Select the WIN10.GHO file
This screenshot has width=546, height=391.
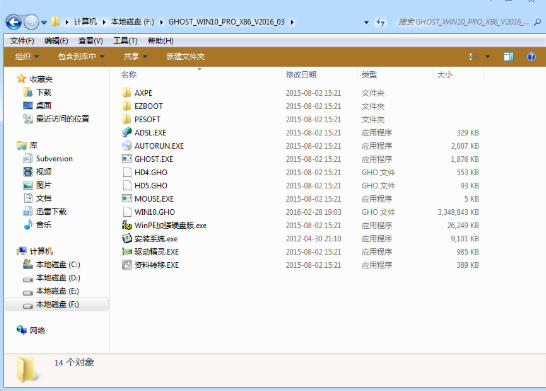pyautogui.click(x=155, y=212)
